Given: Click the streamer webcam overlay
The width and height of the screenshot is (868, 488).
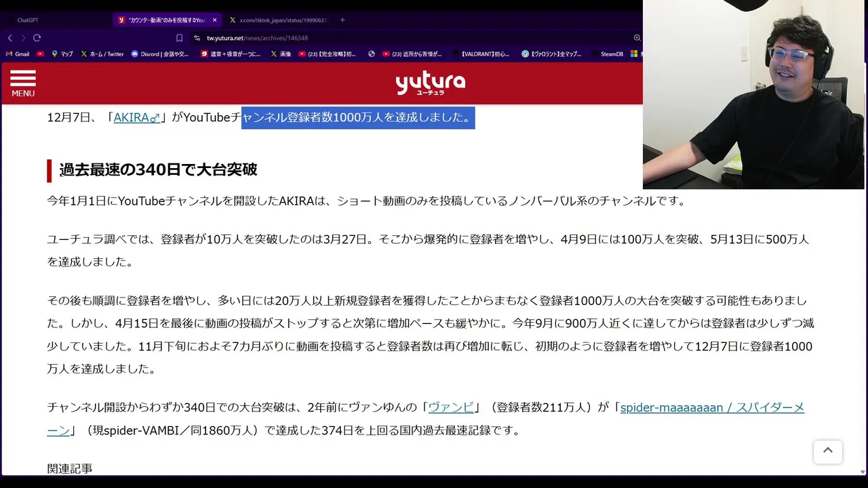Looking at the screenshot, I should point(754,94).
